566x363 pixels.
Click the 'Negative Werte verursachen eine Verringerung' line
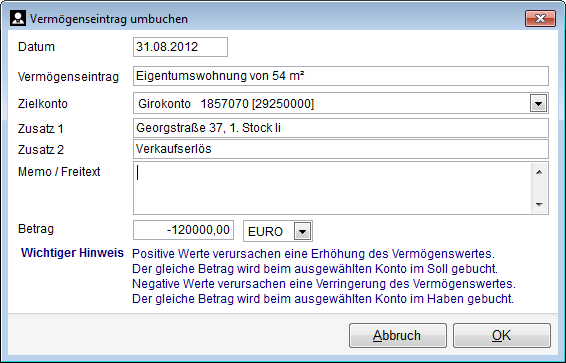tap(324, 284)
